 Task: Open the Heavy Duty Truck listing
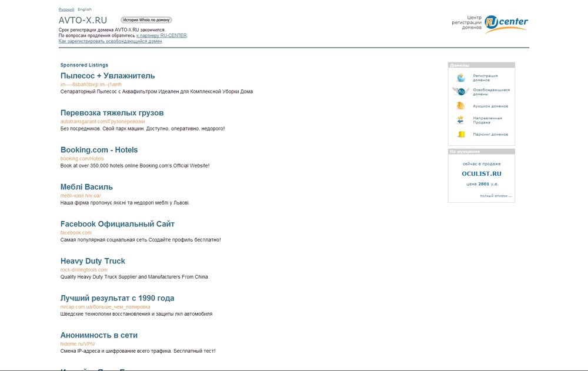pos(93,262)
